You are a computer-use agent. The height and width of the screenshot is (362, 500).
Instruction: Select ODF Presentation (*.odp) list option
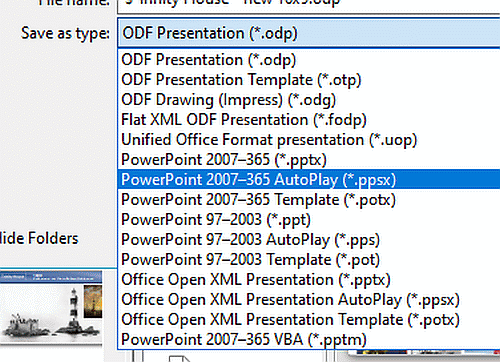309,60
